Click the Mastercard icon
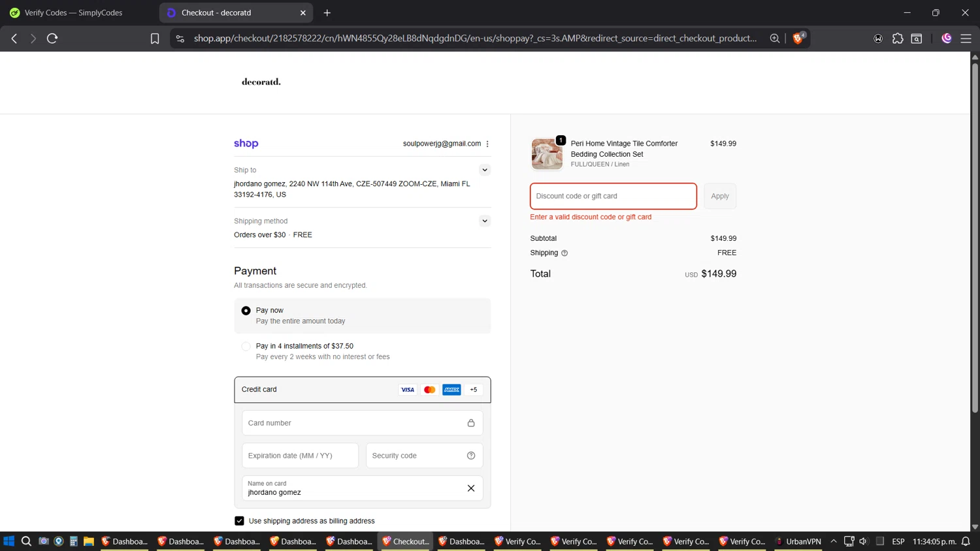 tap(429, 390)
